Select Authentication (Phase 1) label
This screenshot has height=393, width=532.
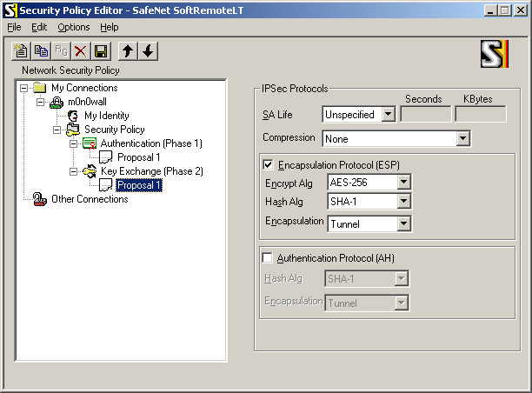151,143
